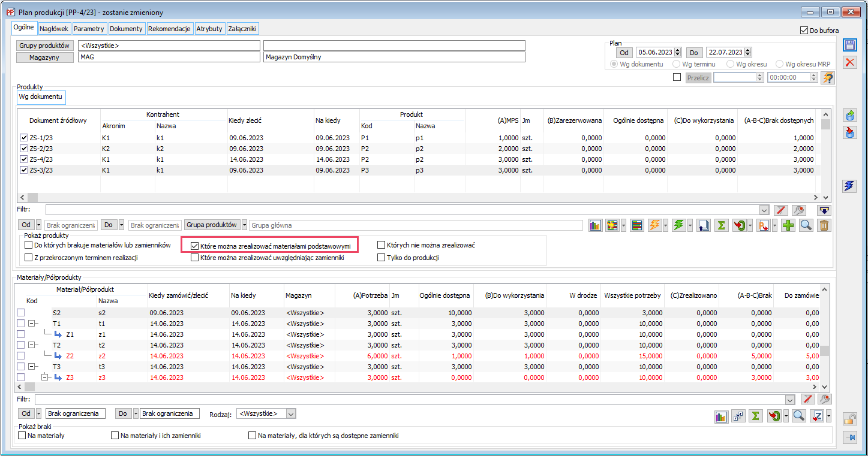This screenshot has height=456, width=868.
Task: Collapse the T2 material tree node
Action: tap(32, 345)
